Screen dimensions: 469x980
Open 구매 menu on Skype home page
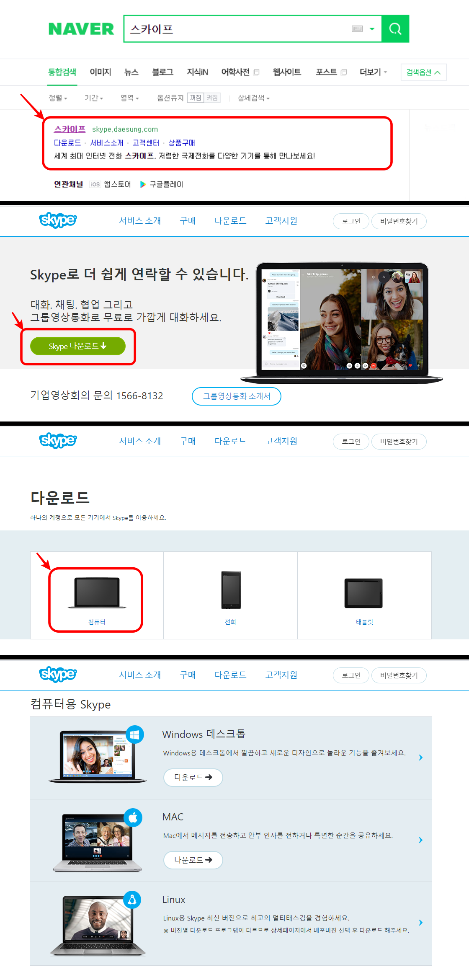pos(188,221)
